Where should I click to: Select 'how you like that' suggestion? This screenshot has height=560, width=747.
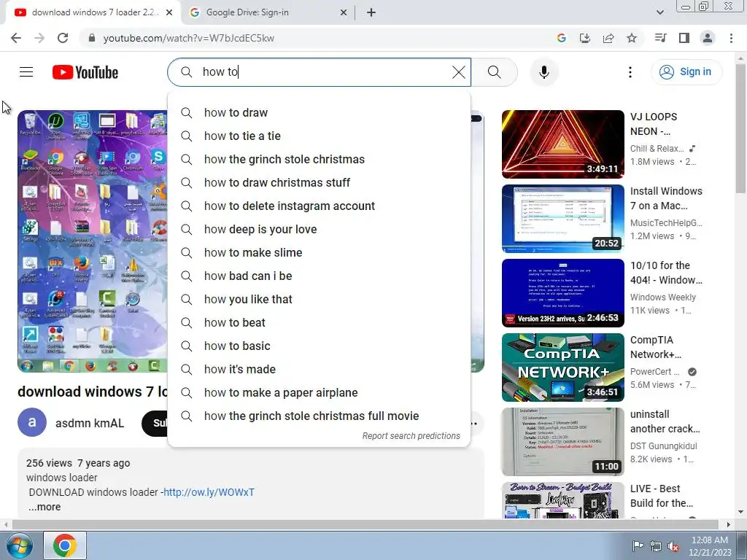(x=320, y=299)
